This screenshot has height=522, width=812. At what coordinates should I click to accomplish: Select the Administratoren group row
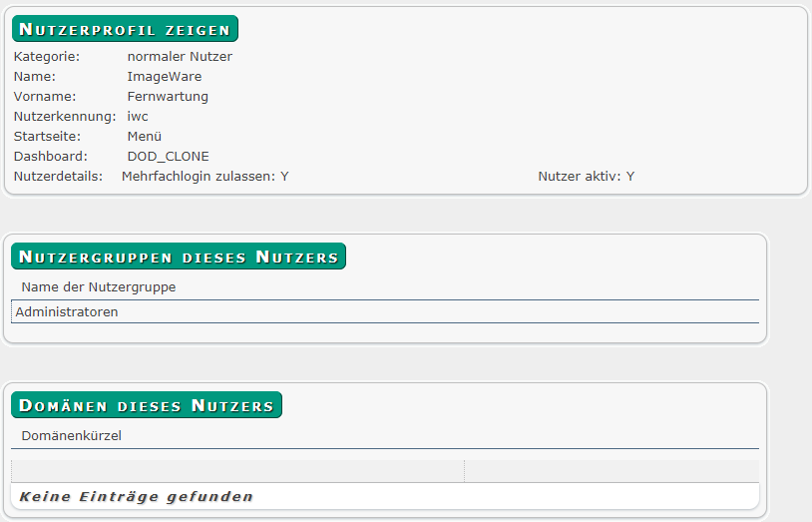click(67, 312)
